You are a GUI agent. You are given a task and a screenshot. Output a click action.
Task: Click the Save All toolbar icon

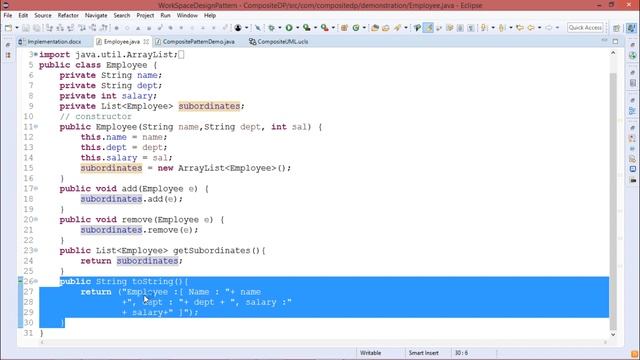[x=37, y=28]
